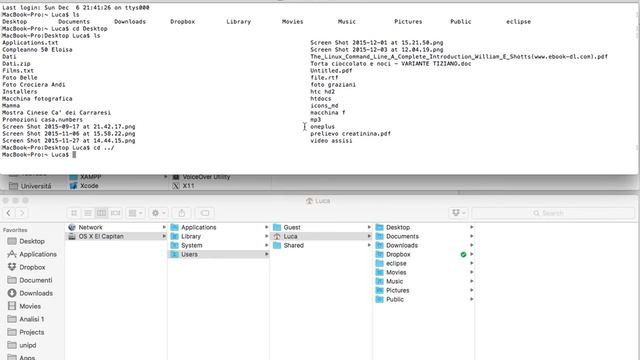Open Documents folder in Luca column

(x=424, y=236)
